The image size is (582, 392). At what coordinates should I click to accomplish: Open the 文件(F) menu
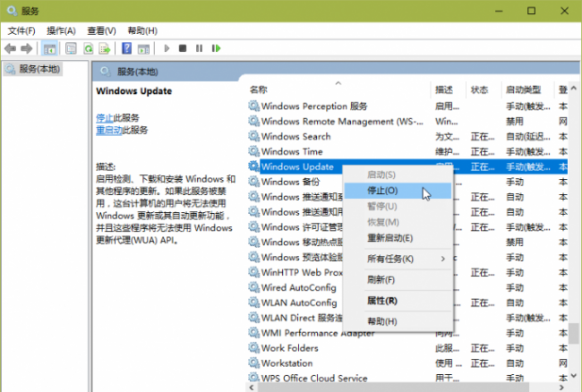[21, 30]
